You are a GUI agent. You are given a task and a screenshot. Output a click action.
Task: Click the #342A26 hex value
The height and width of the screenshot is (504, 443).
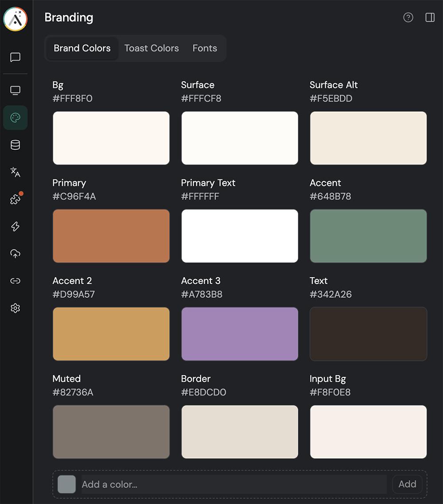330,295
